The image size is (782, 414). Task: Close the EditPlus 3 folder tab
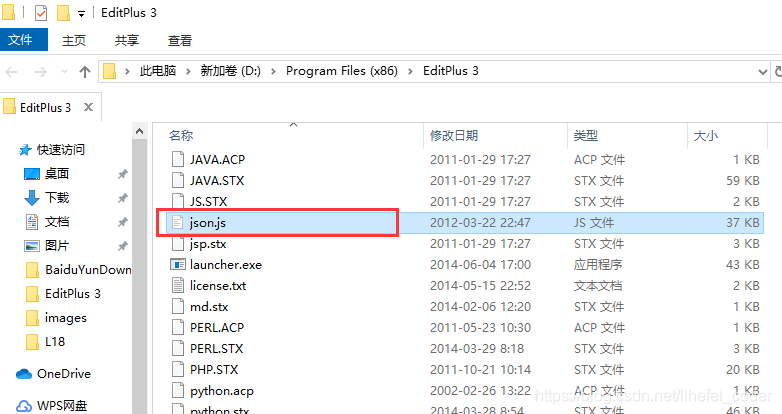coord(88,107)
